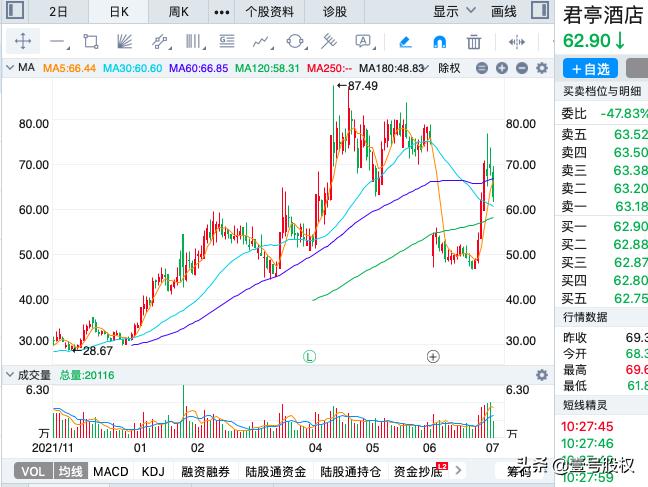Screen dimensions: 648x487
Task: Select the circle/ellipse drawing tool
Action: tap(296, 41)
